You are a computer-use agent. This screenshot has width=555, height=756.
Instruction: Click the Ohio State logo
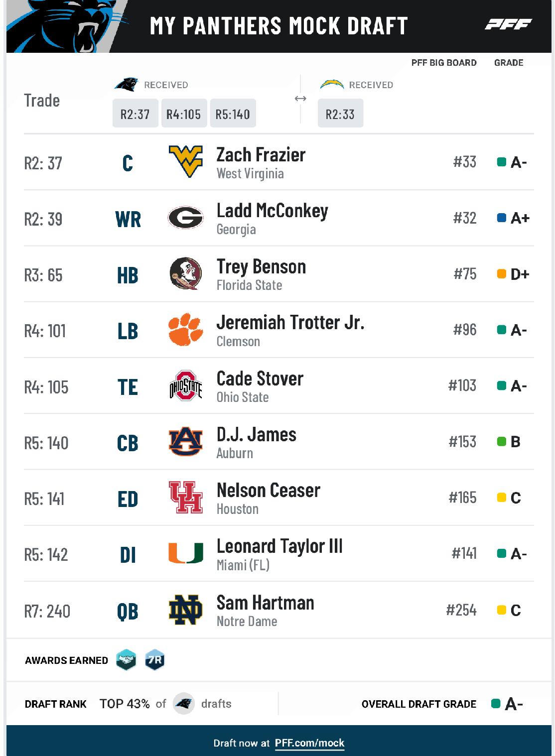point(185,385)
